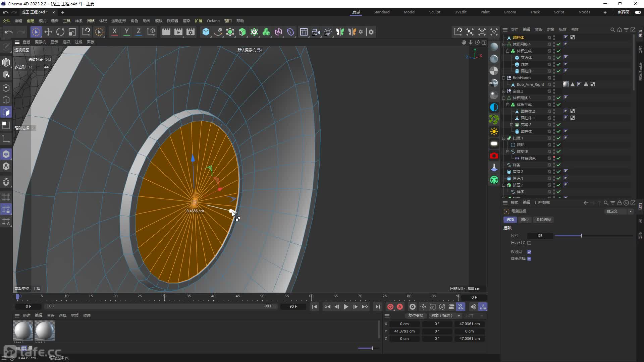Collapse the BobHands tree node
This screenshot has width=644, height=362.
[503, 78]
